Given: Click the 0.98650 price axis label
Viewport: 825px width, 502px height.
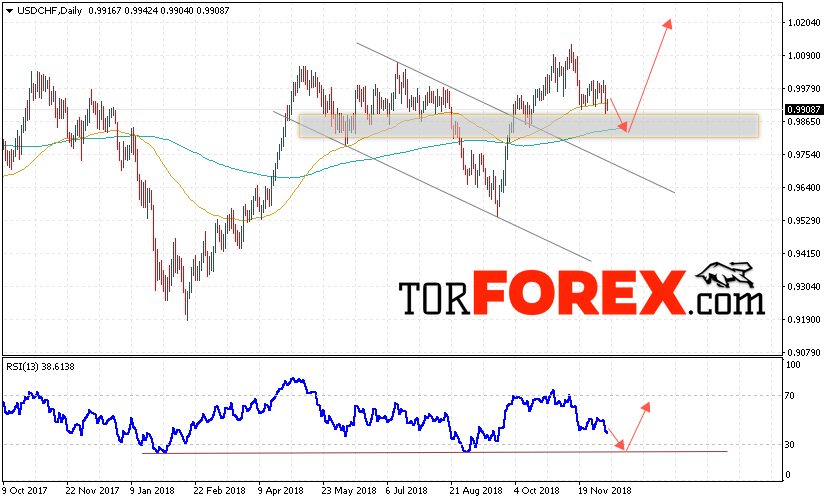Looking at the screenshot, I should click(x=804, y=122).
